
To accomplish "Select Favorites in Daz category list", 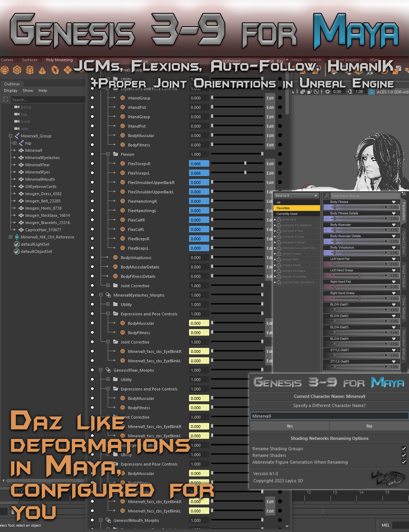I will (297, 208).
